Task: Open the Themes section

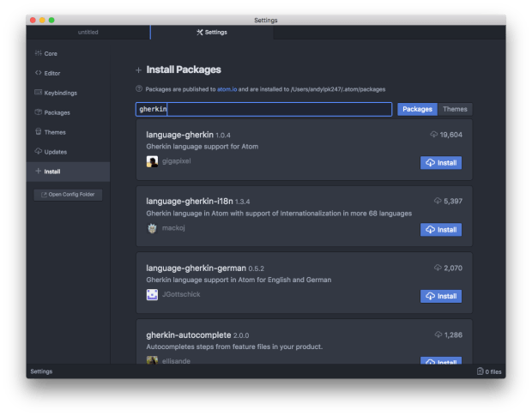Action: [x=54, y=132]
